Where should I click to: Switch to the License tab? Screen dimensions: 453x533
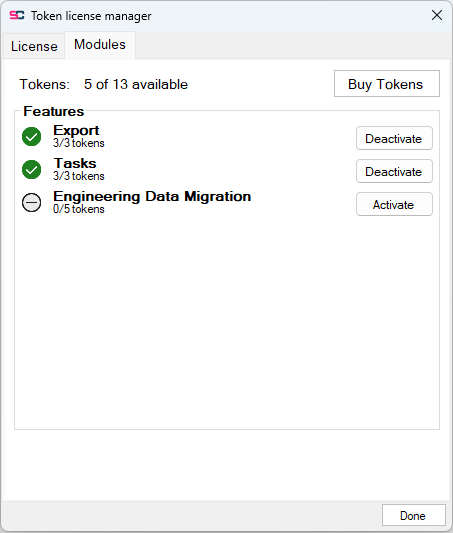(34, 46)
